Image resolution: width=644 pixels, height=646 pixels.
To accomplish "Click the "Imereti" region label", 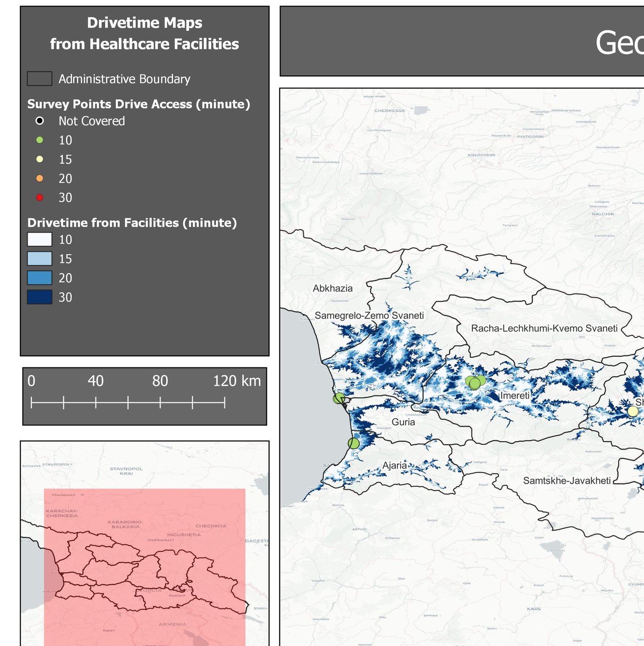I will pos(515,396).
